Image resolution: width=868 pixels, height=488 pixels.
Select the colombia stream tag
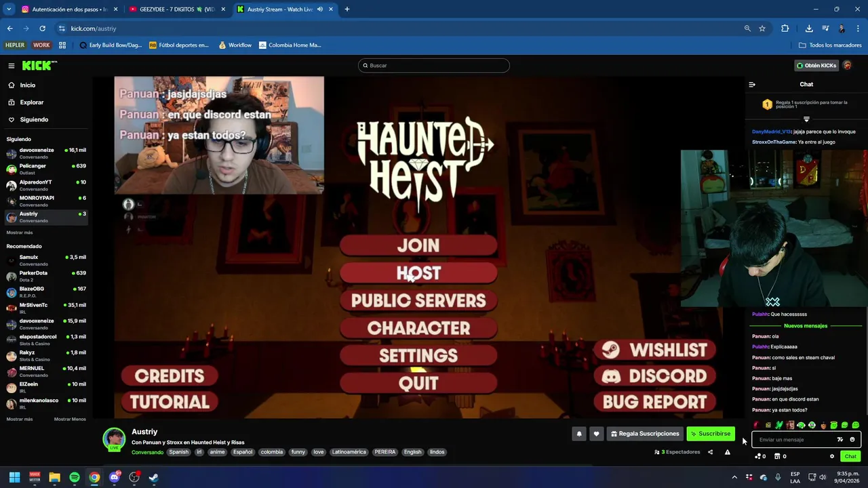pyautogui.click(x=271, y=452)
